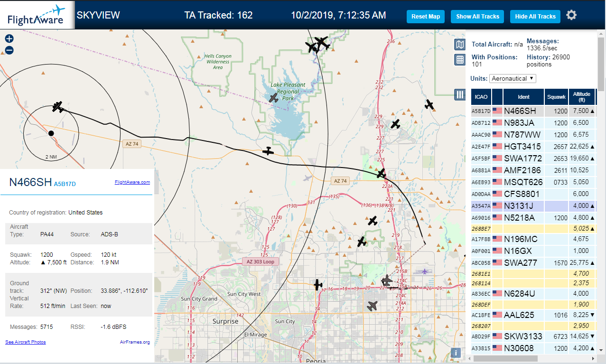Select the N466SH aircraft icon on the map
This screenshot has height=364, width=606.
click(x=58, y=107)
